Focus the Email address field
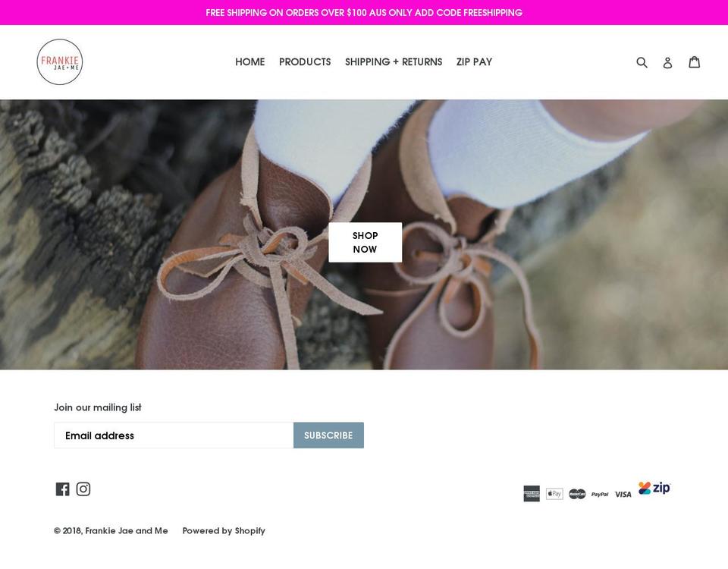Screen dimensions: 728x569 [x=174, y=435]
